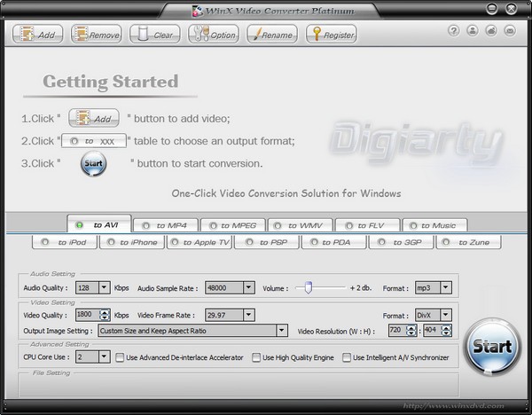Open the Register dialog
The height and width of the screenshot is (415, 532).
(332, 35)
